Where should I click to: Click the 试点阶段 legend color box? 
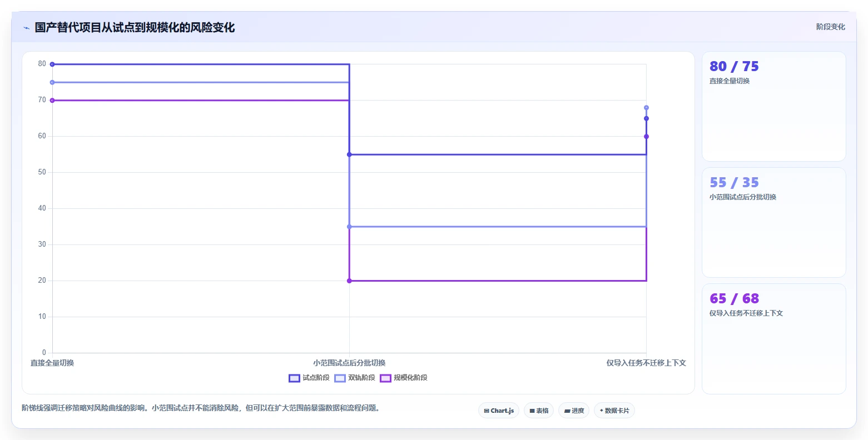[x=294, y=378]
